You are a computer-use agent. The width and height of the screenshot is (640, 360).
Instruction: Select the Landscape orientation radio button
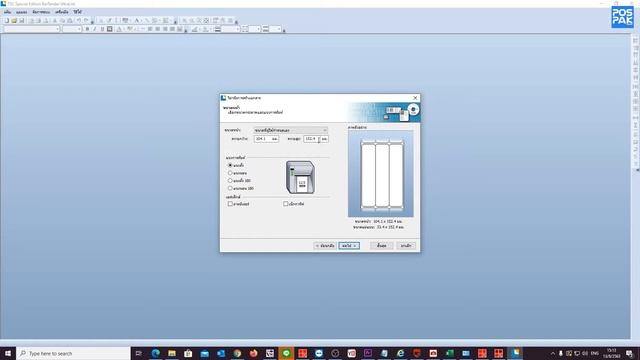(230, 173)
